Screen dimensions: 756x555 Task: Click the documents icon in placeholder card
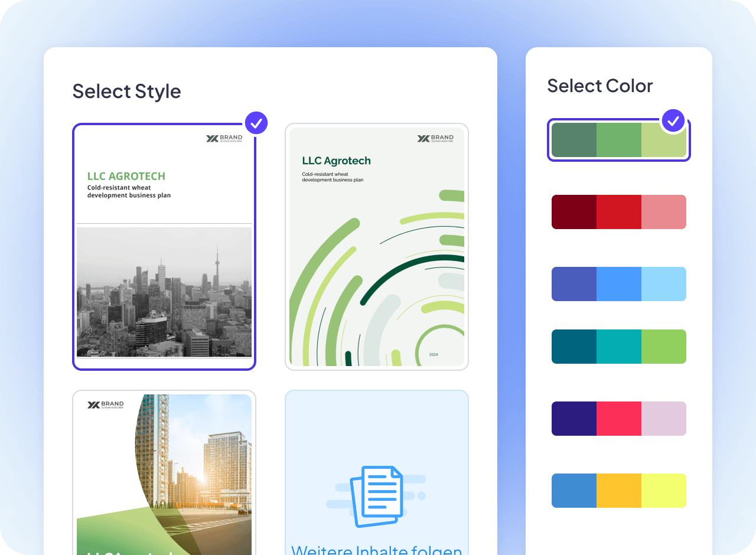(377, 497)
